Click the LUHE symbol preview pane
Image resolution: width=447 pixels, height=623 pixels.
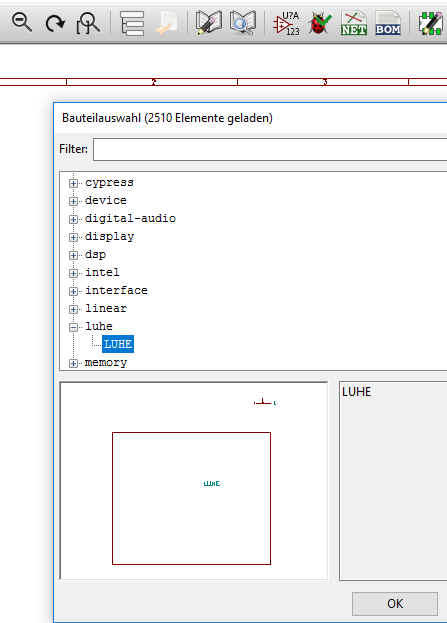(194, 481)
